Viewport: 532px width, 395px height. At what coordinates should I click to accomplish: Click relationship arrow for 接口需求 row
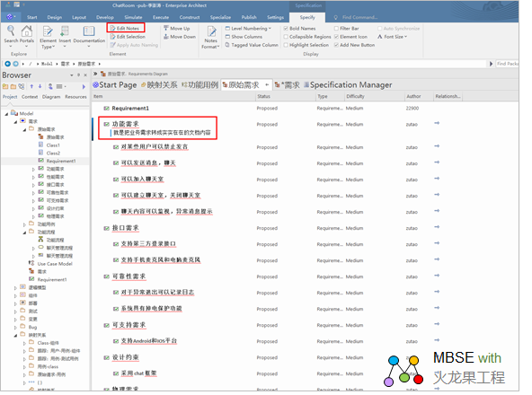tap(437, 227)
